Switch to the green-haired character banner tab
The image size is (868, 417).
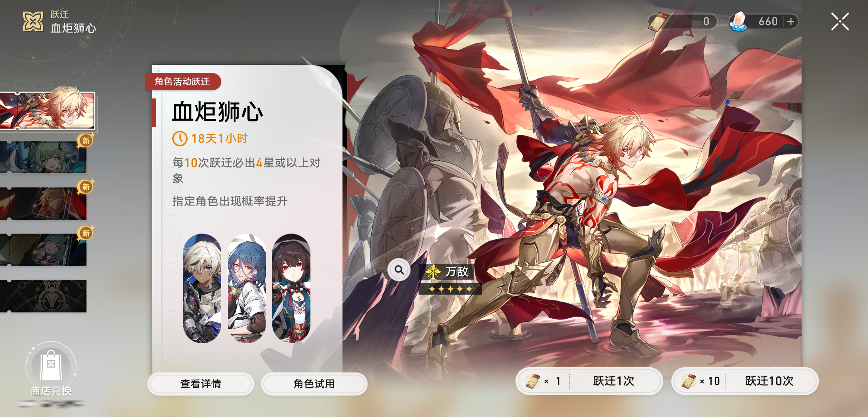(x=43, y=157)
